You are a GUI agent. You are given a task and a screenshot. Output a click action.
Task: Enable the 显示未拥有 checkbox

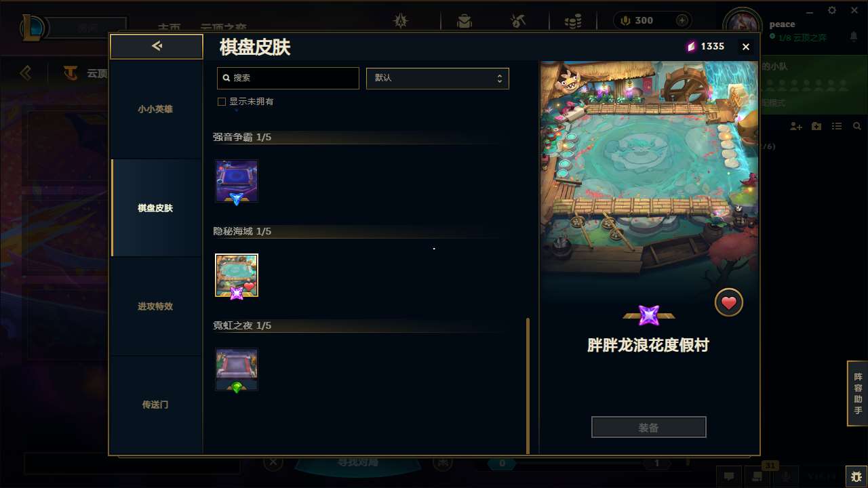click(221, 102)
